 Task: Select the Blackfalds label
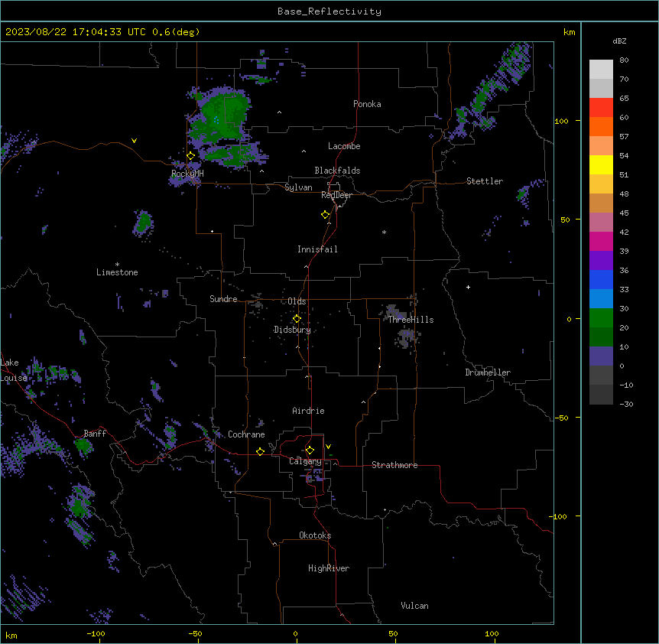point(337,171)
